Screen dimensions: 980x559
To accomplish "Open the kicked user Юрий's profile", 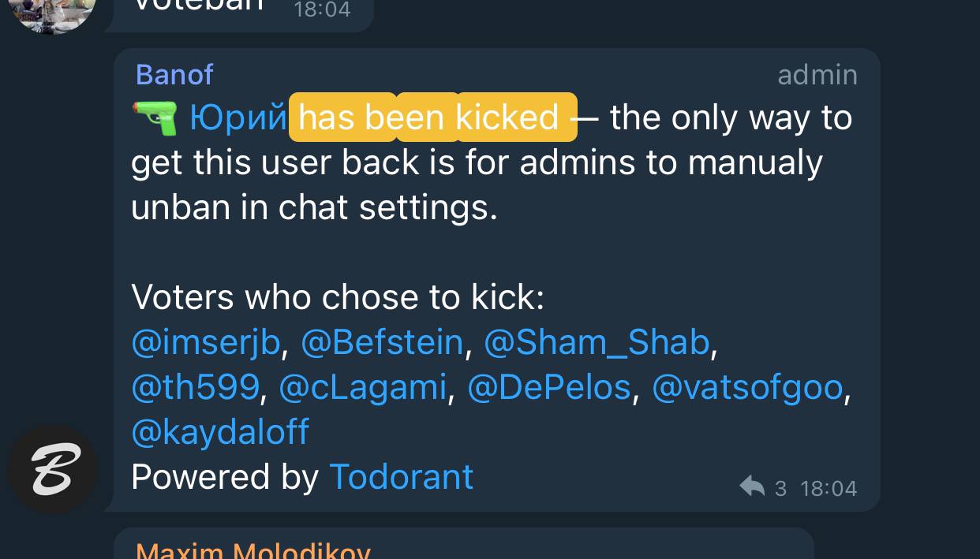I will click(x=238, y=117).
